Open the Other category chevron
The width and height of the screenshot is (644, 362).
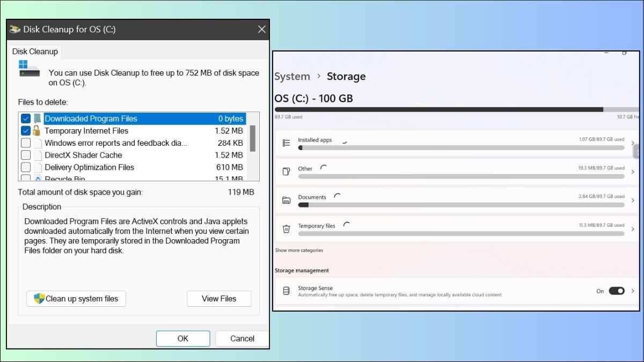tap(633, 172)
